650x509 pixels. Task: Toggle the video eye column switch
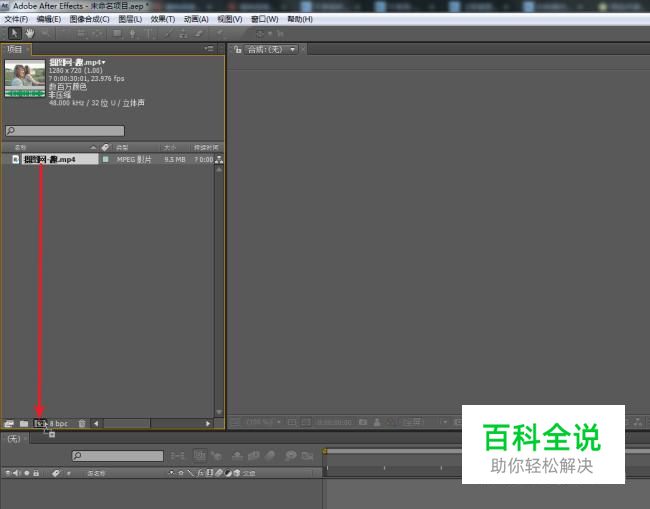(8, 473)
